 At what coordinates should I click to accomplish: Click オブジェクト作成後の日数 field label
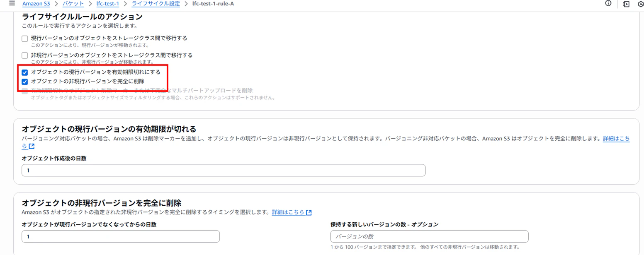[x=54, y=158]
